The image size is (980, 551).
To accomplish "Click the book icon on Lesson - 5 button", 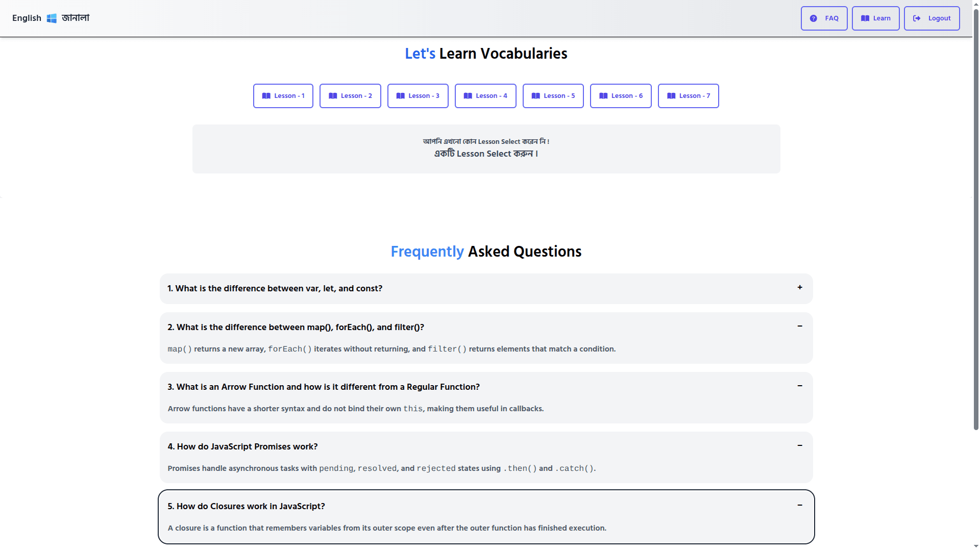I will (x=535, y=96).
